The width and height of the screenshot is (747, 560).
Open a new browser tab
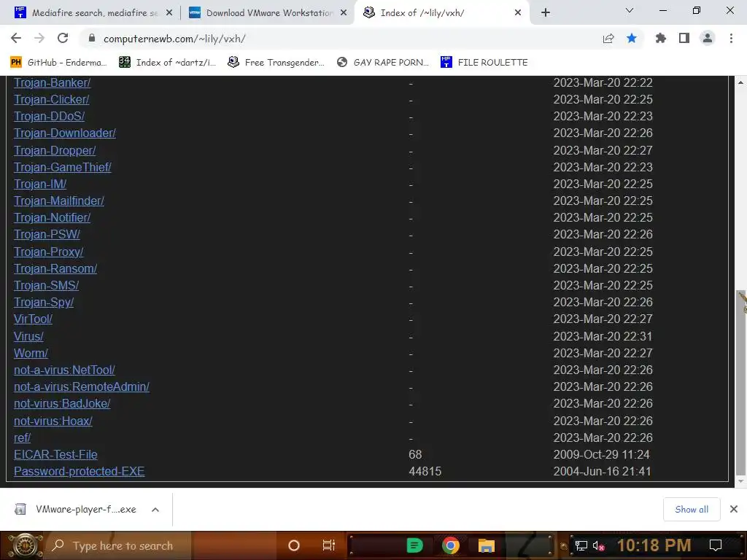point(546,12)
